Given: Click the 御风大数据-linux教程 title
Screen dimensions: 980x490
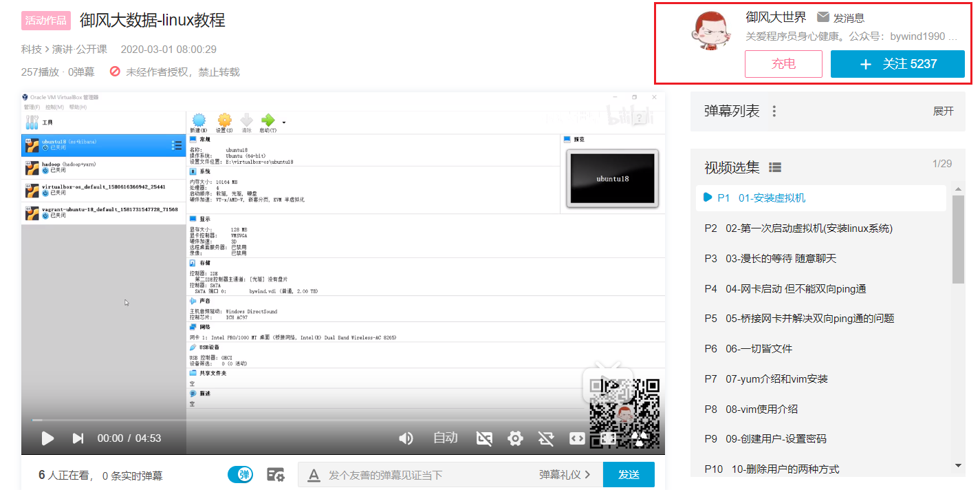Looking at the screenshot, I should coord(152,21).
